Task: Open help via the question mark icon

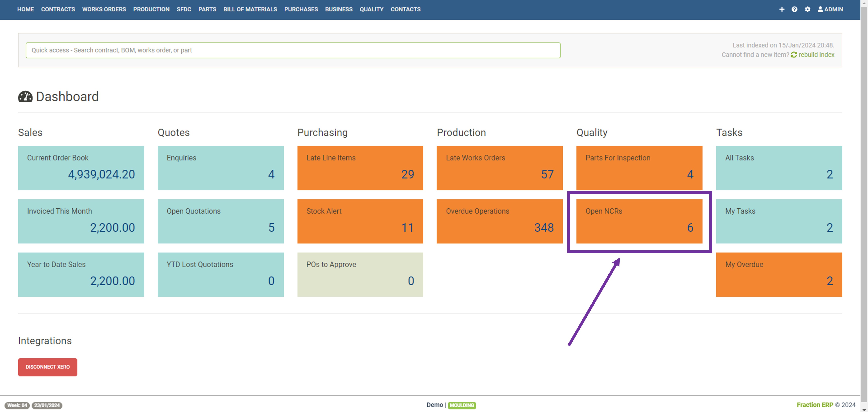Action: tap(795, 9)
